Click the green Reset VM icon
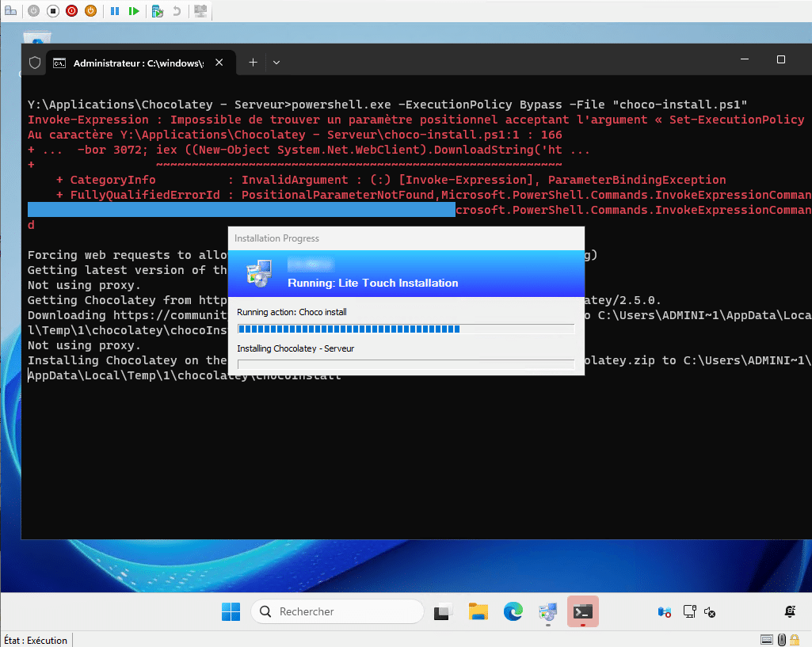Image resolution: width=812 pixels, height=647 pixels. (x=135, y=11)
